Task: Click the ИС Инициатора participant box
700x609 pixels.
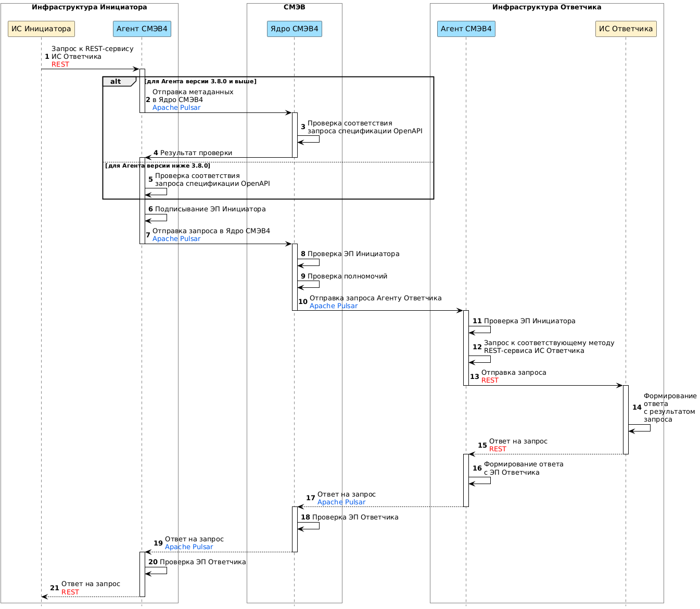Action: [x=41, y=29]
